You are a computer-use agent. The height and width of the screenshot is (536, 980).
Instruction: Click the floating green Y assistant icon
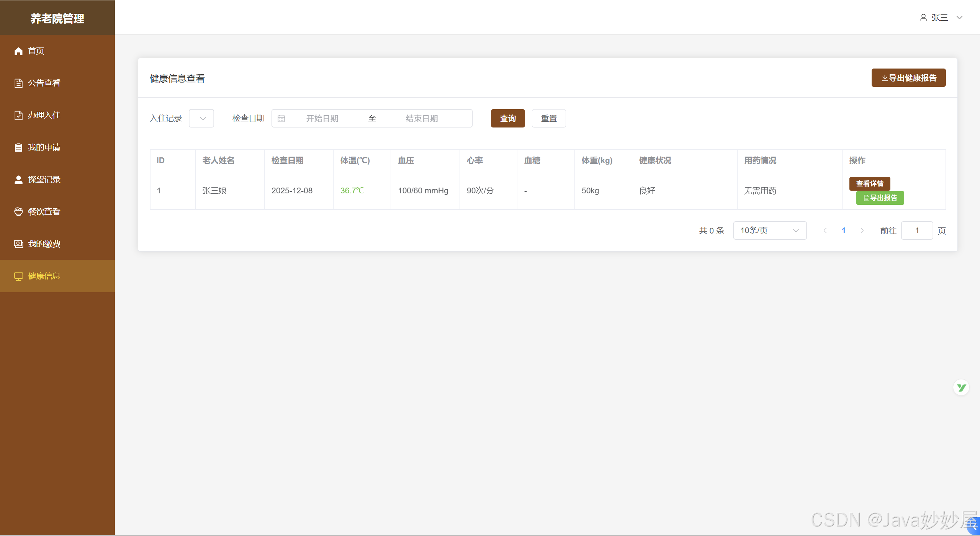coord(961,388)
